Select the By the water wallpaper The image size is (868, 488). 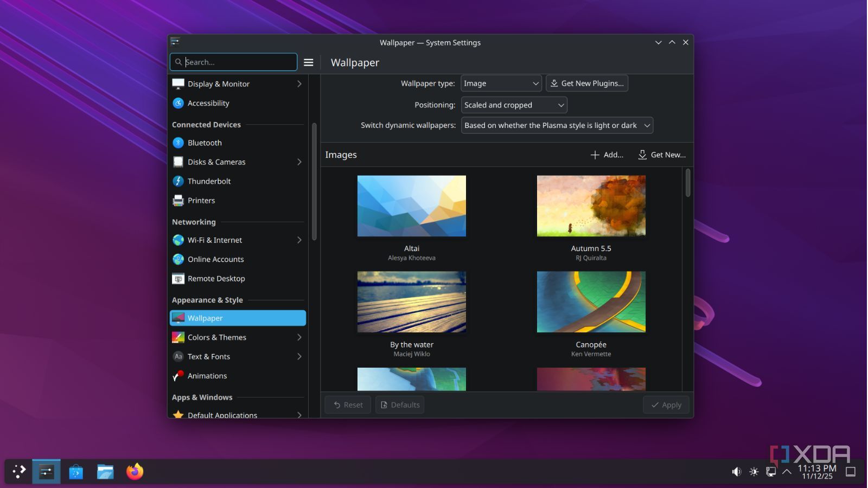(412, 302)
